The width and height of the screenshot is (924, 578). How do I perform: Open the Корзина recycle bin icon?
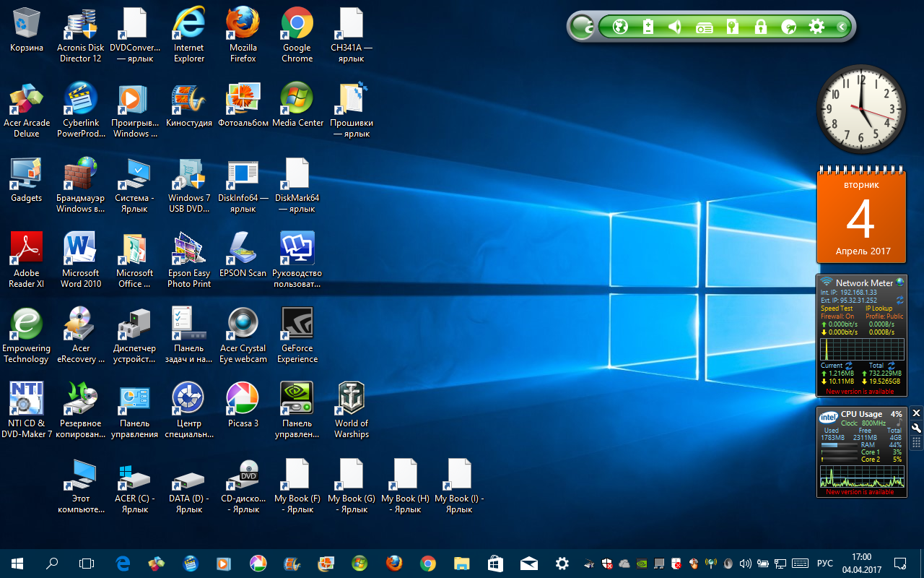[x=27, y=30]
